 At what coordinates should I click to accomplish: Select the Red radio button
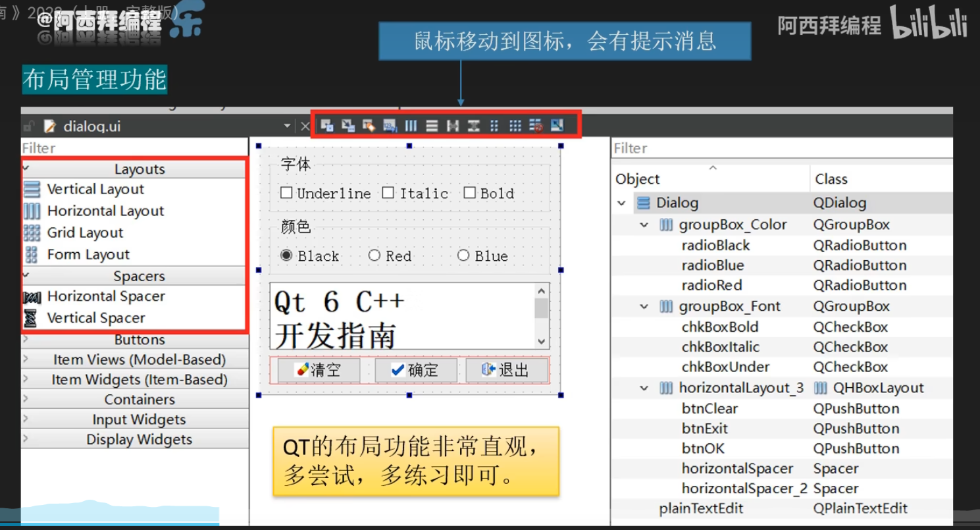(374, 255)
